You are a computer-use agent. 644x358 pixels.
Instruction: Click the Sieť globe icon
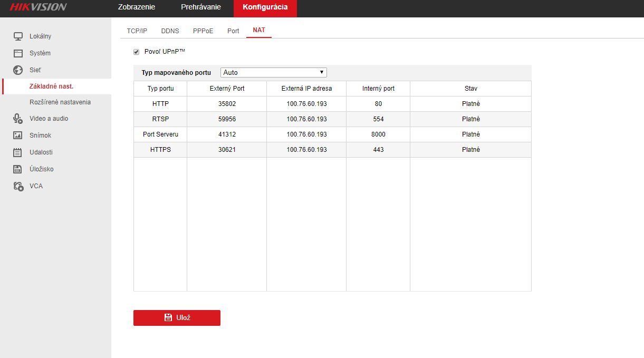pos(18,70)
